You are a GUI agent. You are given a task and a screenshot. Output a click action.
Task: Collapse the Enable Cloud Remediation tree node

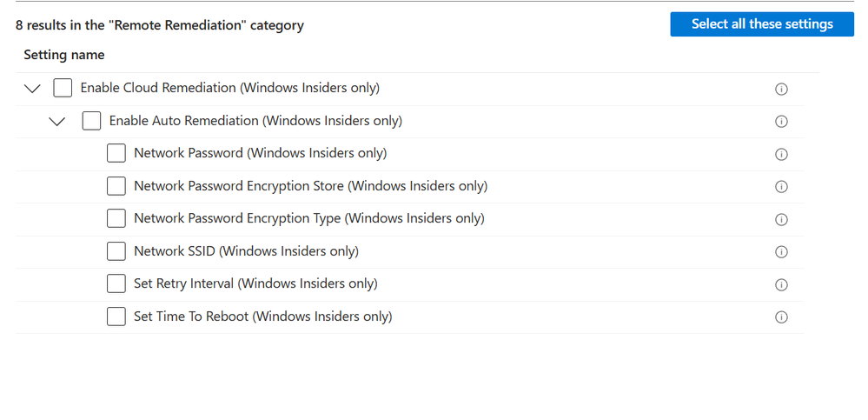33,89
